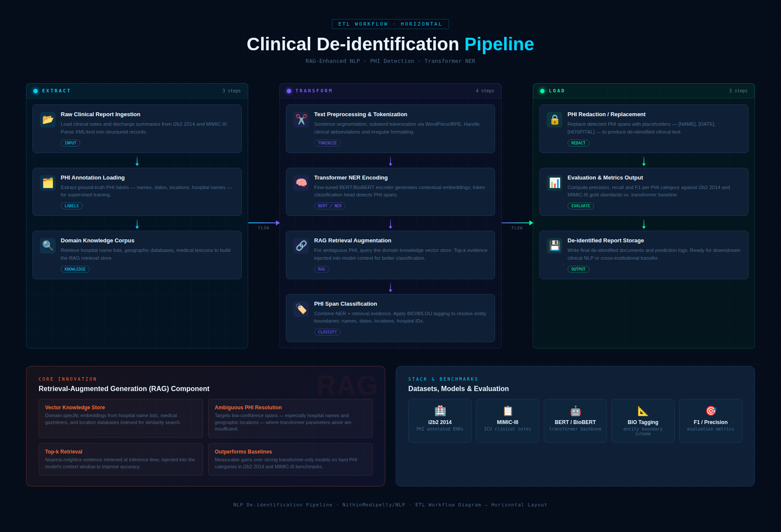The width and height of the screenshot is (781, 532).
Task: Toggle the green status dot beside LOAD
Action: click(x=542, y=91)
